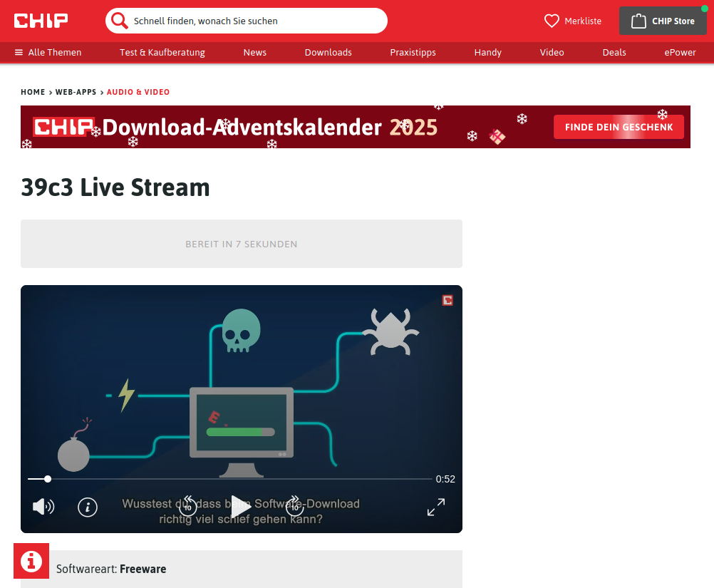The height and width of the screenshot is (588, 714).
Task: Click FINDE DEIN GESCHENK button
Action: (x=619, y=128)
